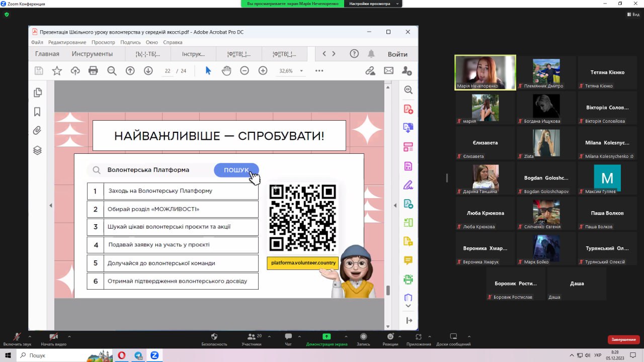The width and height of the screenshot is (644, 362).
Task: Select the Hand pan tool
Action: pos(226,71)
